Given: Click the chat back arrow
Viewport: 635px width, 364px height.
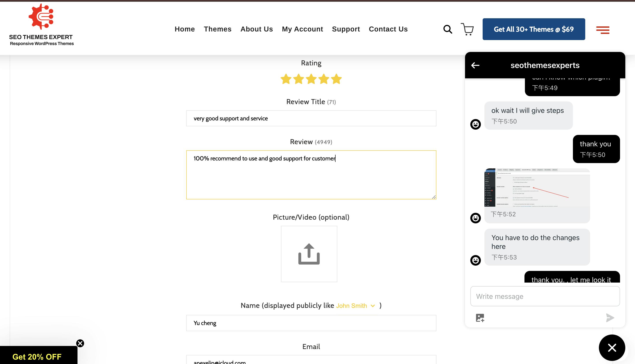Looking at the screenshot, I should (x=475, y=66).
